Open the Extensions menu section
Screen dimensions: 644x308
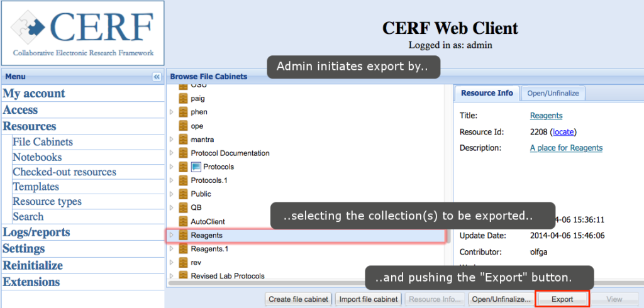point(31,282)
